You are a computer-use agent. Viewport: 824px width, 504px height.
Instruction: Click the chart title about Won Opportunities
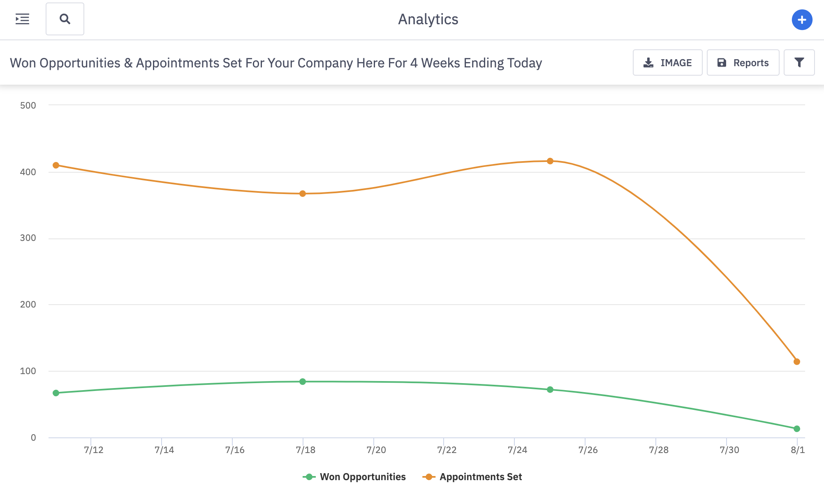[275, 63]
